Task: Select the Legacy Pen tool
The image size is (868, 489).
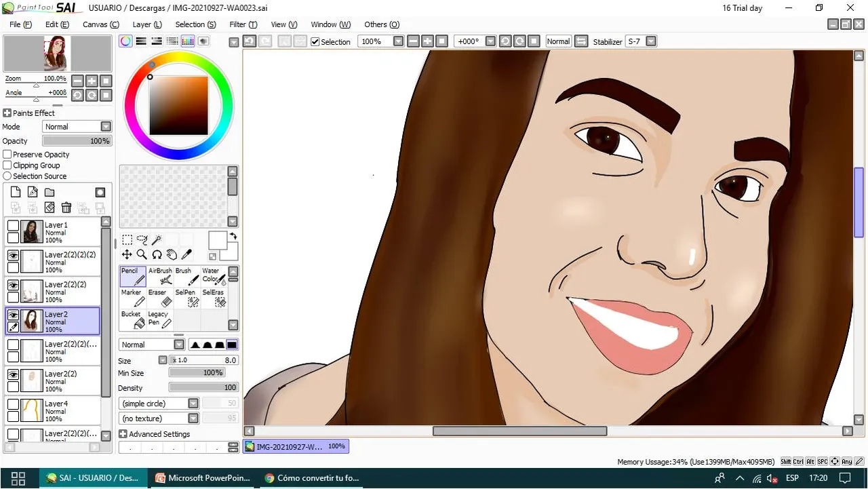Action: point(160,319)
